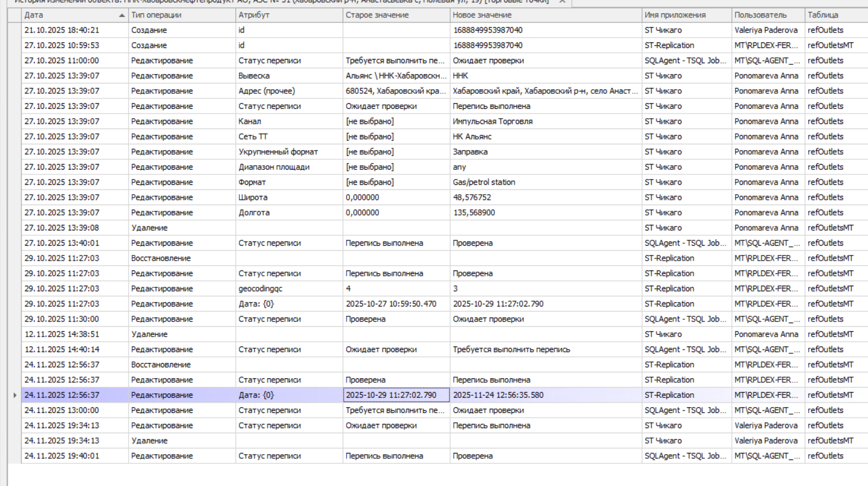Select ST-Replication in the 27.10.2025 10:59:53 row
The width and height of the screenshot is (868, 486).
[687, 45]
